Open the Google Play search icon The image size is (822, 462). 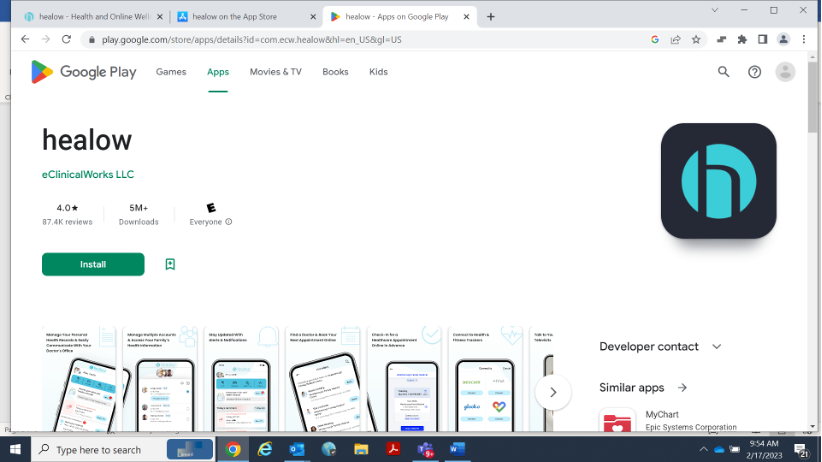723,72
